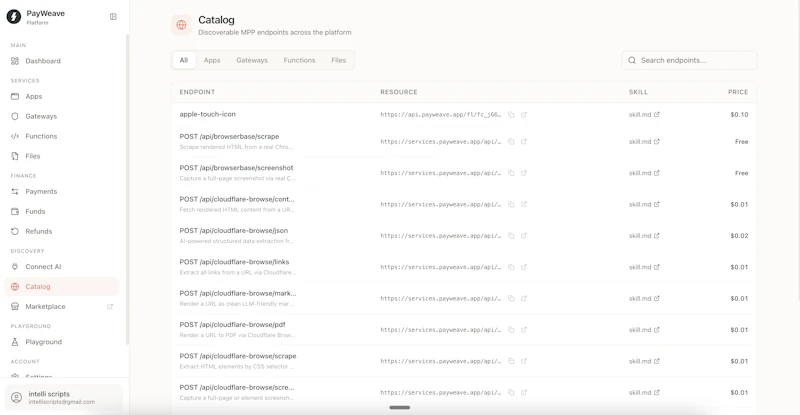Click the apple-touch-icon endpoint name

[x=208, y=114]
